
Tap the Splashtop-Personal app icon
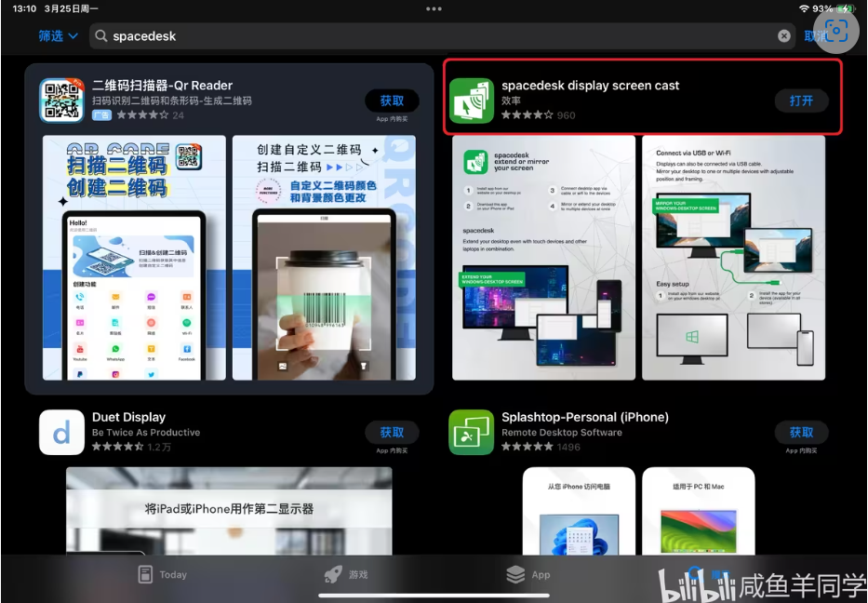[x=472, y=433]
